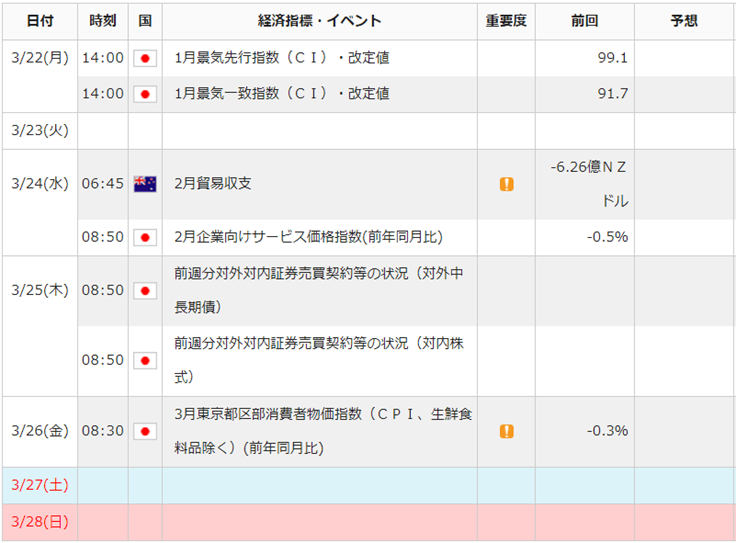Click the 2月貿易収支 event text
This screenshot has width=736, height=543.
(213, 184)
